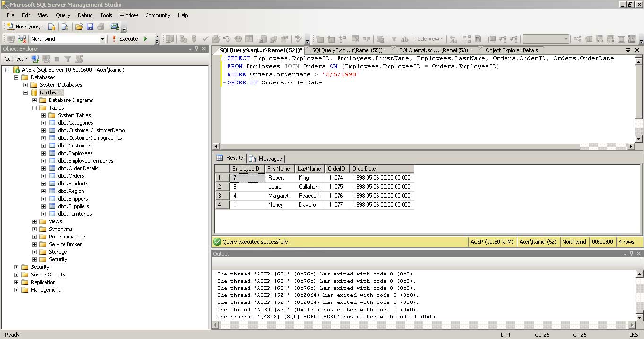The width and height of the screenshot is (644, 339).
Task: Collapse the Northwind database node
Action: click(x=26, y=92)
